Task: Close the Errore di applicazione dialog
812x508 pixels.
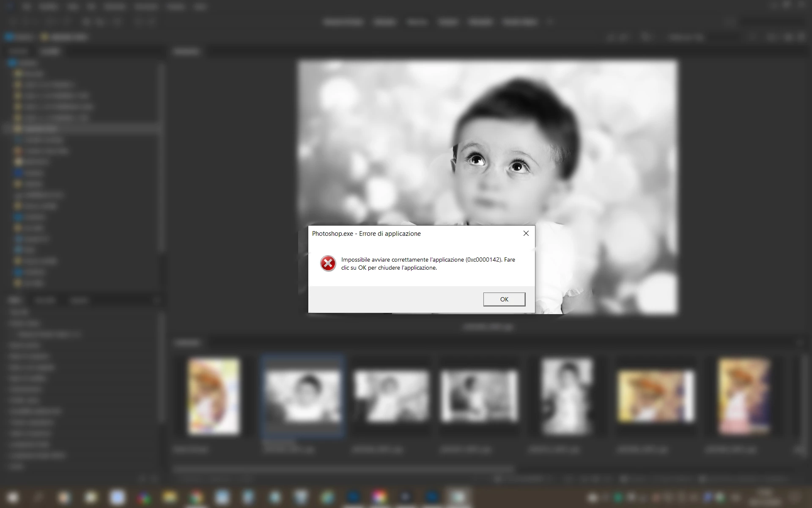Action: point(526,233)
